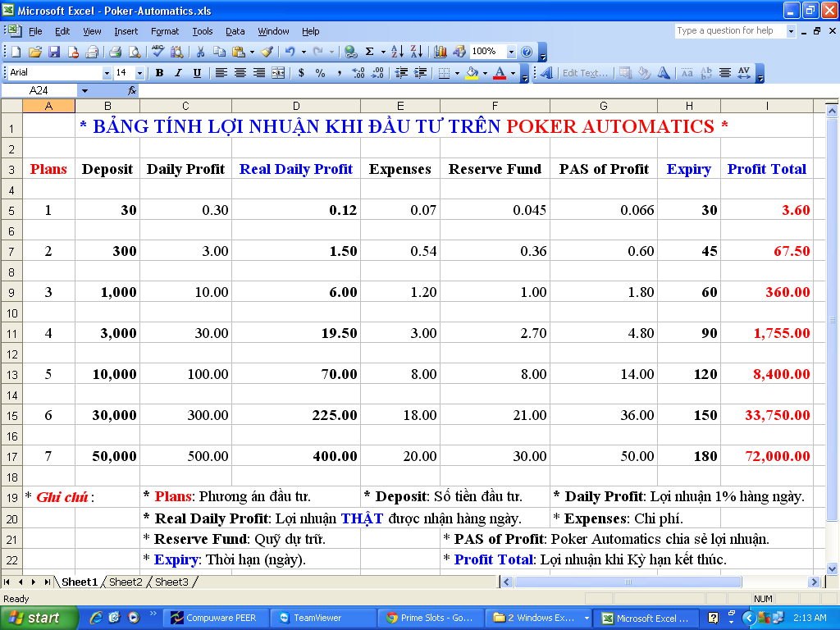840x630 pixels.
Task: Increase decimal places icon
Action: 358,73
